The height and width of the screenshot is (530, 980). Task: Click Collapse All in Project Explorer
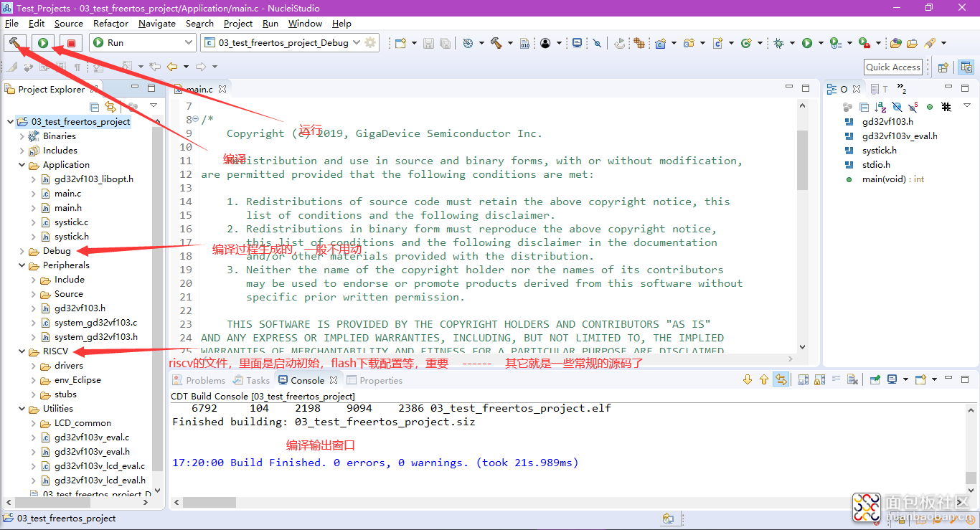point(95,107)
